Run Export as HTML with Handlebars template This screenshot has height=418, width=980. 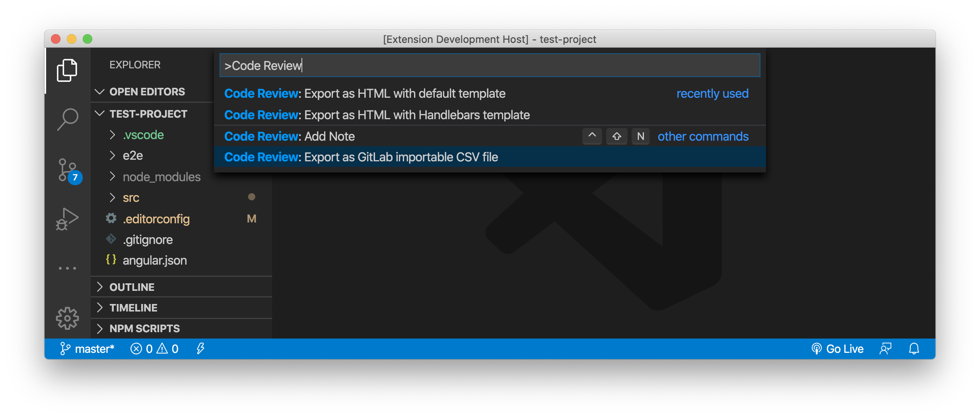[x=490, y=115]
